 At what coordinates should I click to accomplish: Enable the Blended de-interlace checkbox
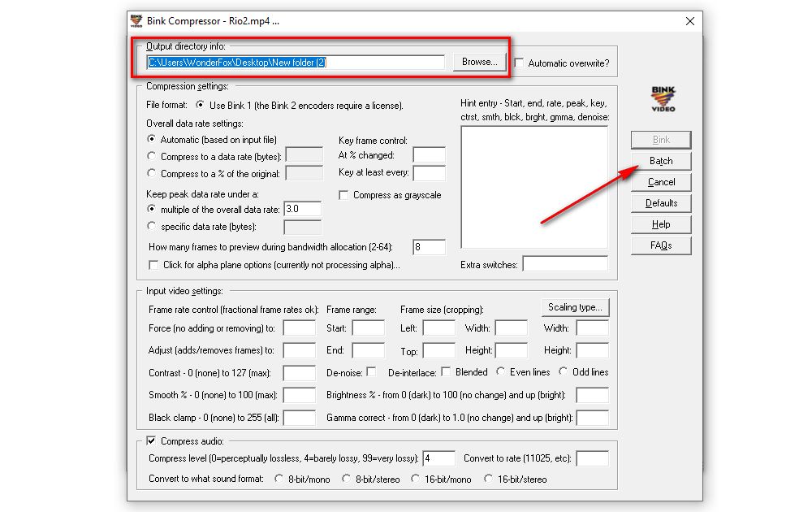tap(446, 371)
